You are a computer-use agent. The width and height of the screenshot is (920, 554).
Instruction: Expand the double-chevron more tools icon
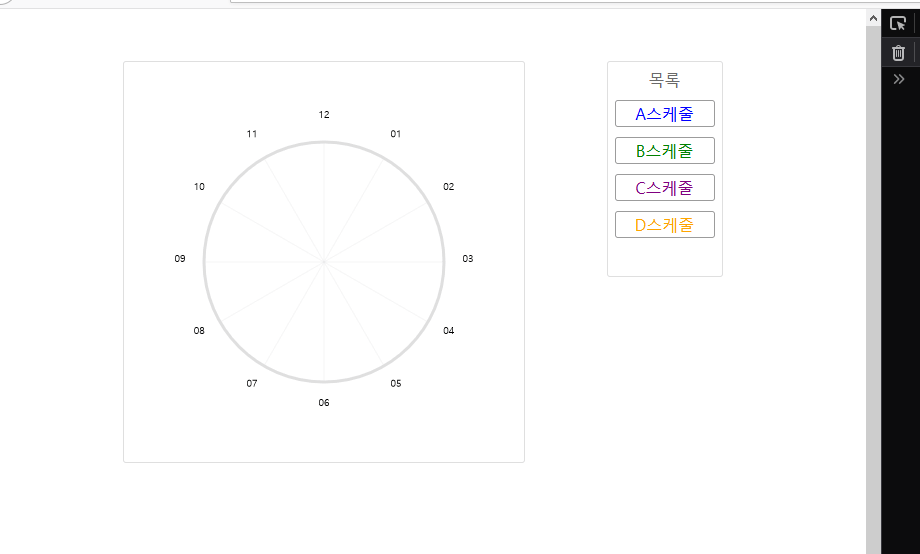(x=898, y=79)
